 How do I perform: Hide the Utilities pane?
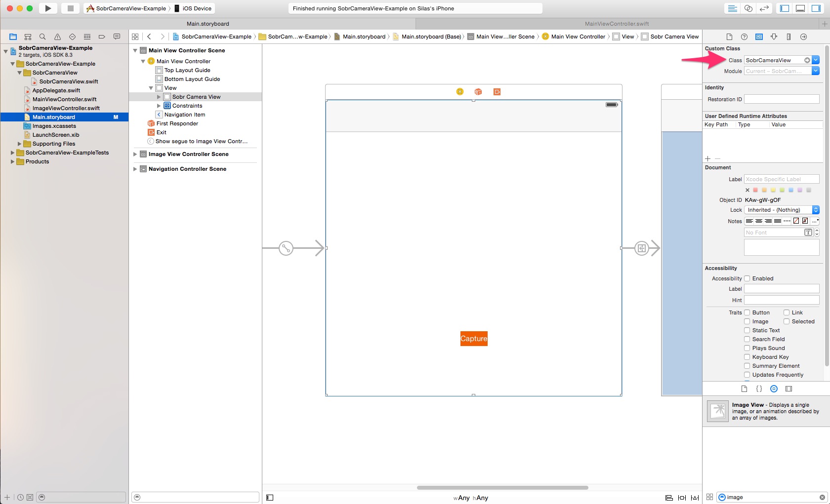tap(816, 8)
